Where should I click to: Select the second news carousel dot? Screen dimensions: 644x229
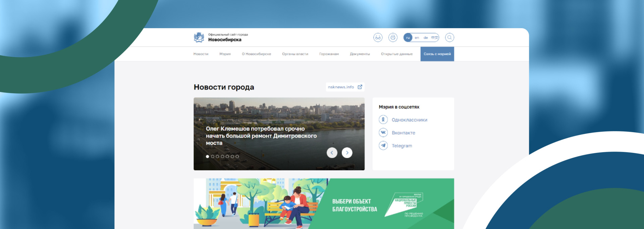[x=213, y=157]
